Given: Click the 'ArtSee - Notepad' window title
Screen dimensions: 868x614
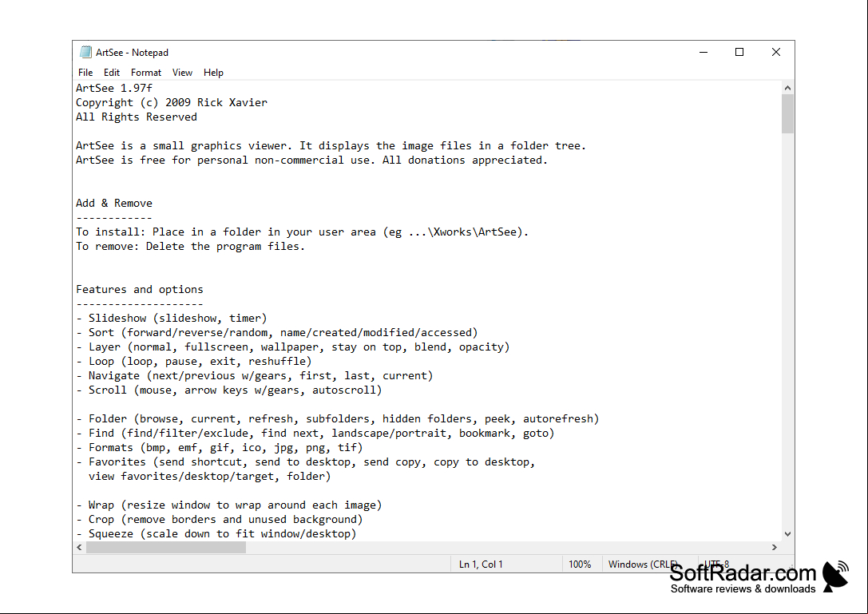Looking at the screenshot, I should tap(132, 53).
